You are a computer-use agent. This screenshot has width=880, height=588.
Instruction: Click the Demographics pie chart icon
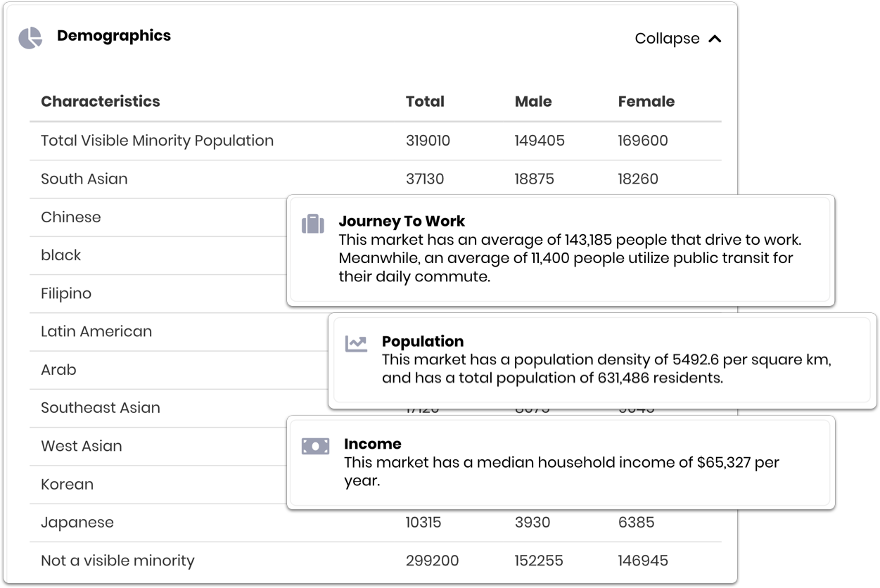click(30, 38)
